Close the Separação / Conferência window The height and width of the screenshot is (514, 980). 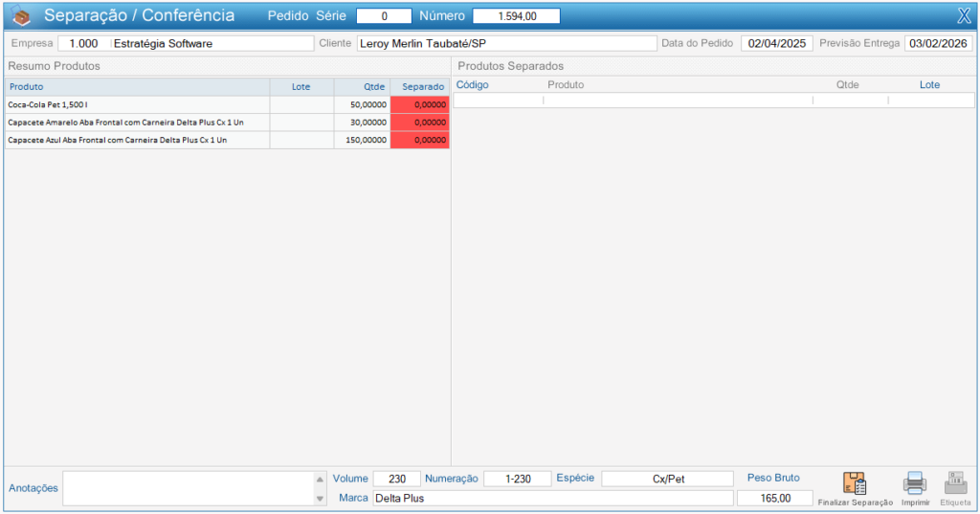coord(964,15)
